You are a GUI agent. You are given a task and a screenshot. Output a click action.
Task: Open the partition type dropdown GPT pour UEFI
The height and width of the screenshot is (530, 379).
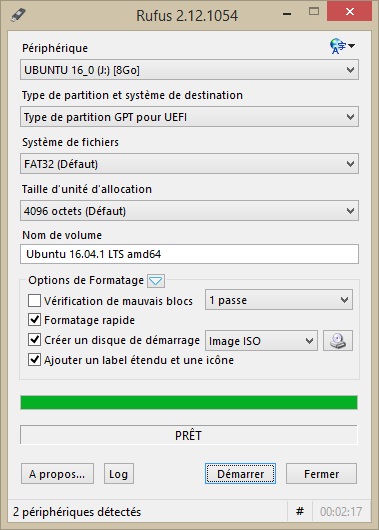(189, 117)
